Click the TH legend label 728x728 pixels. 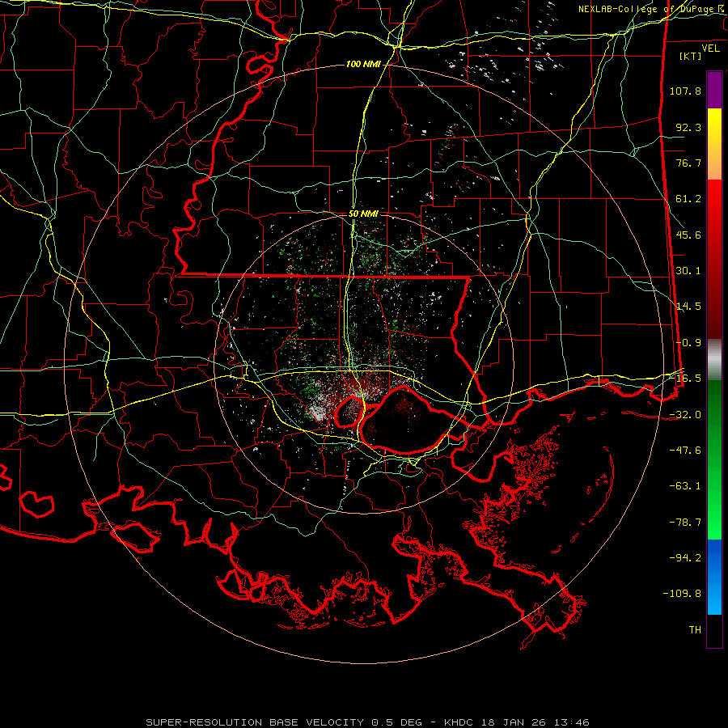coord(695,630)
